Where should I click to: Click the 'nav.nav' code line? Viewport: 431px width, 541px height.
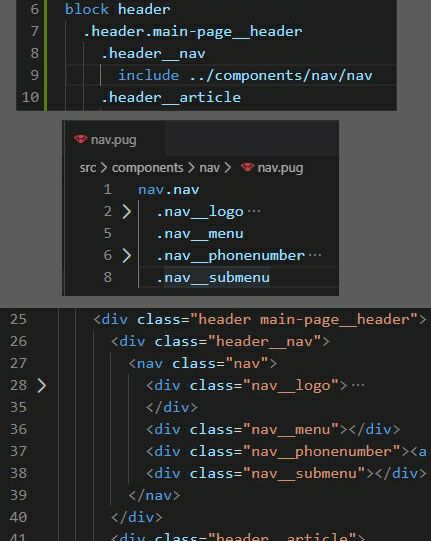click(168, 190)
